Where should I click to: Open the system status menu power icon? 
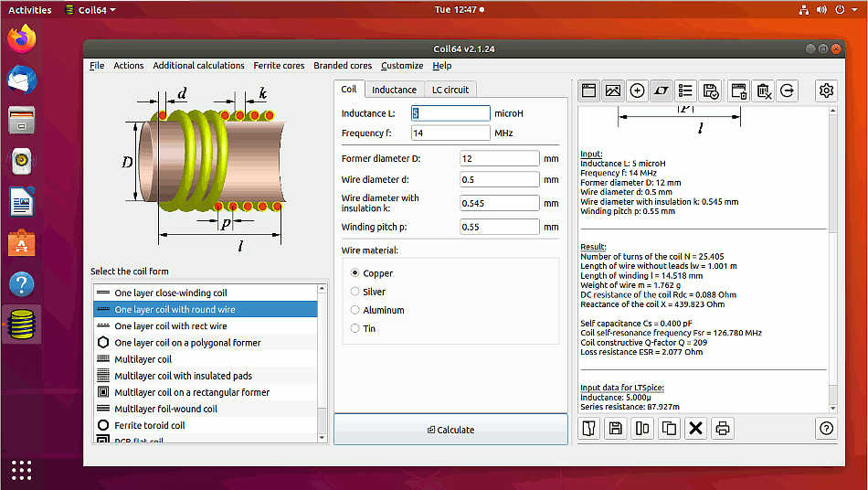(x=841, y=10)
